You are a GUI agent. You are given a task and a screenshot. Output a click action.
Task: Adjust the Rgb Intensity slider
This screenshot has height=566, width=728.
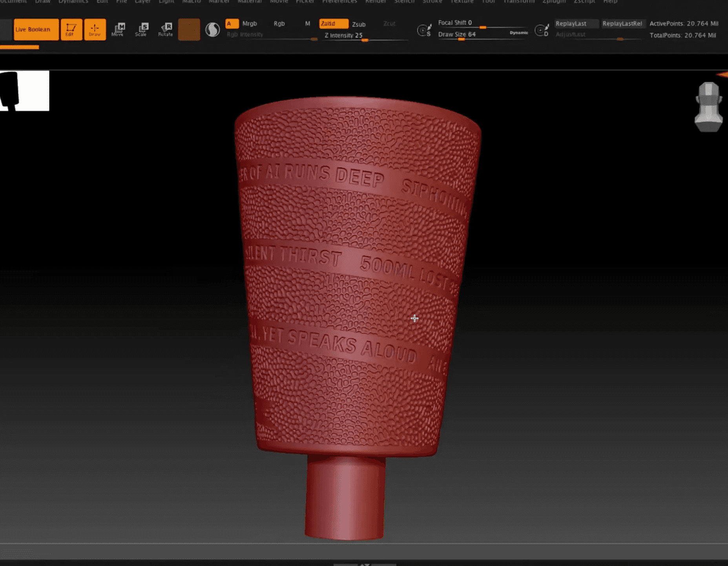(272, 36)
